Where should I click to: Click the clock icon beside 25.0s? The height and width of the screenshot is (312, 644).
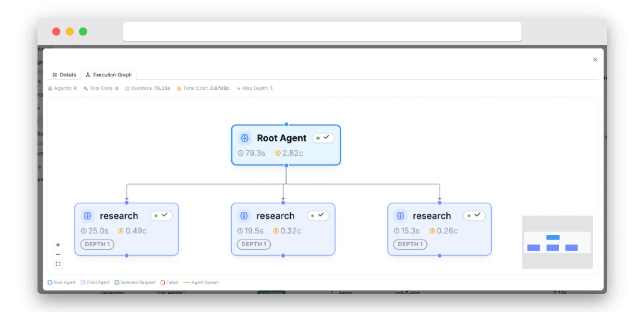pos(84,231)
